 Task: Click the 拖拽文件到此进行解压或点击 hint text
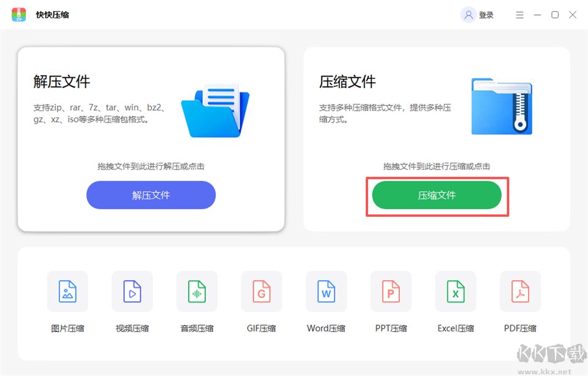coord(151,166)
